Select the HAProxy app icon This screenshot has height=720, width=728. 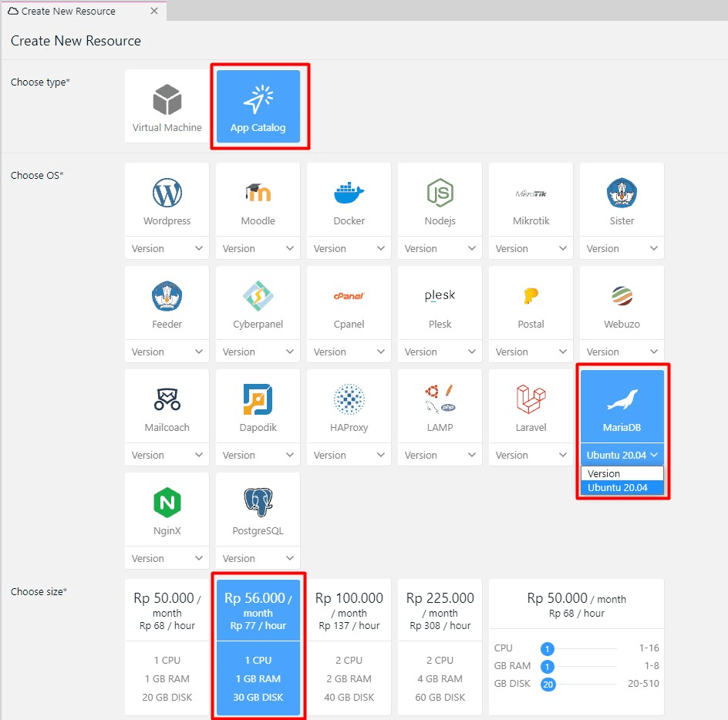point(349,399)
